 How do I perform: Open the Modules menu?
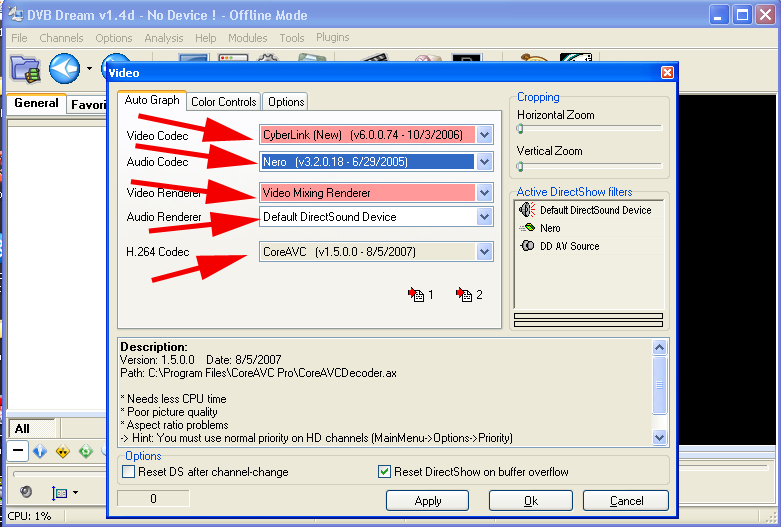248,38
